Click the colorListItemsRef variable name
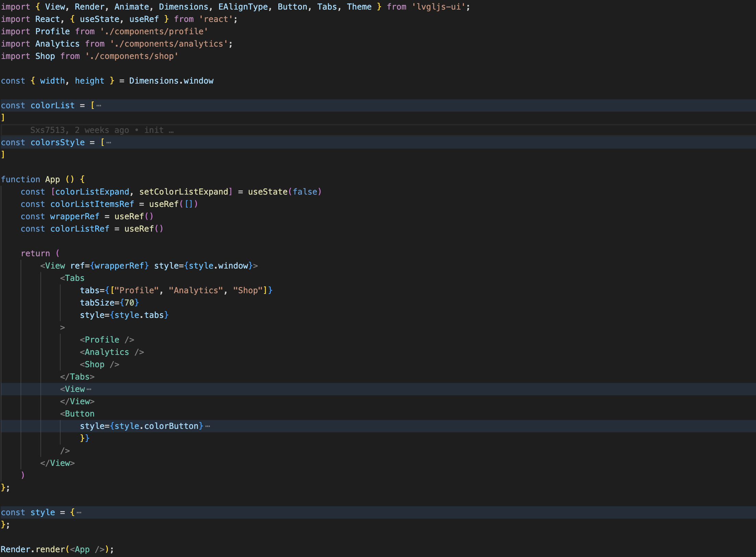Viewport: 756px width, 557px height. click(x=92, y=204)
